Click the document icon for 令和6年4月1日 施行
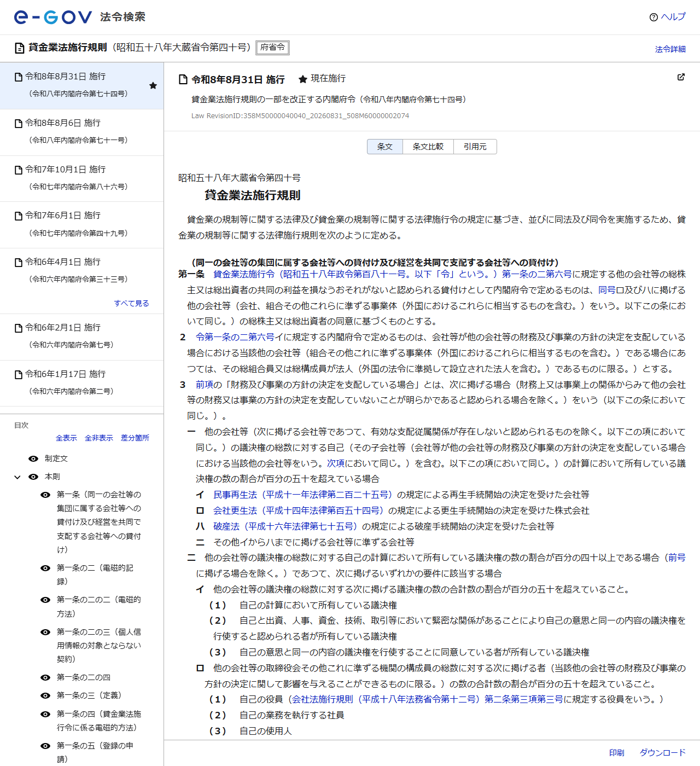The height and width of the screenshot is (766, 700). point(19,263)
